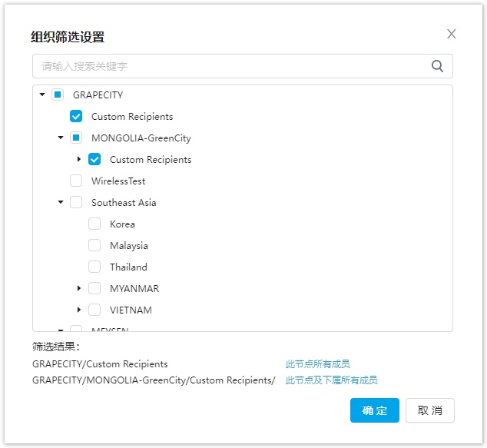
Task: Check the Malaysia checkbox
Action: coord(94,245)
